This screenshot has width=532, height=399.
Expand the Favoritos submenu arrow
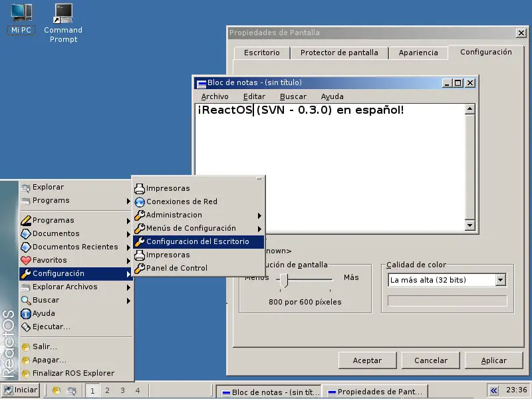128,261
